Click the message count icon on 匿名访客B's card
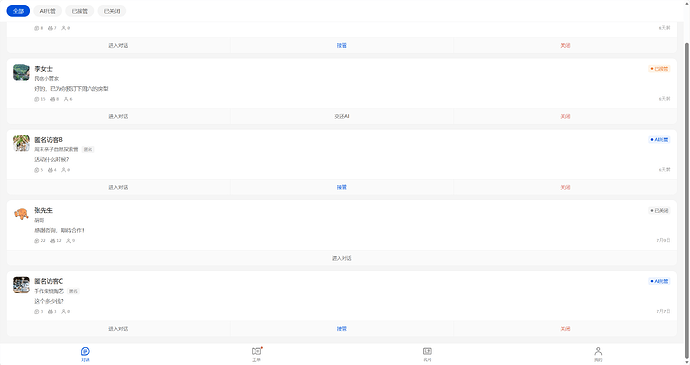690x365 pixels. pyautogui.click(x=37, y=170)
